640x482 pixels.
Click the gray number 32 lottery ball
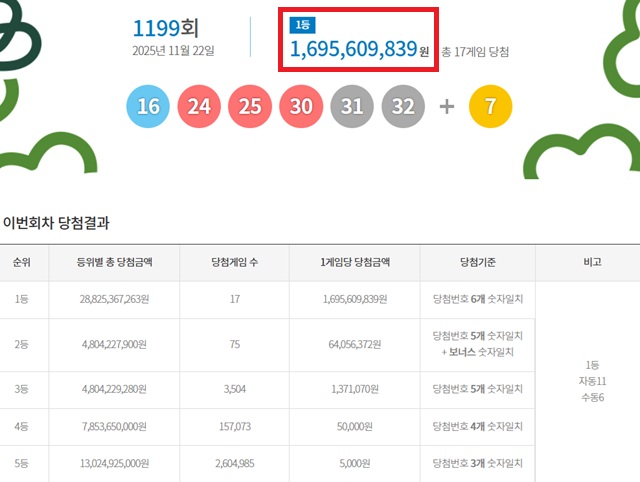coord(403,106)
